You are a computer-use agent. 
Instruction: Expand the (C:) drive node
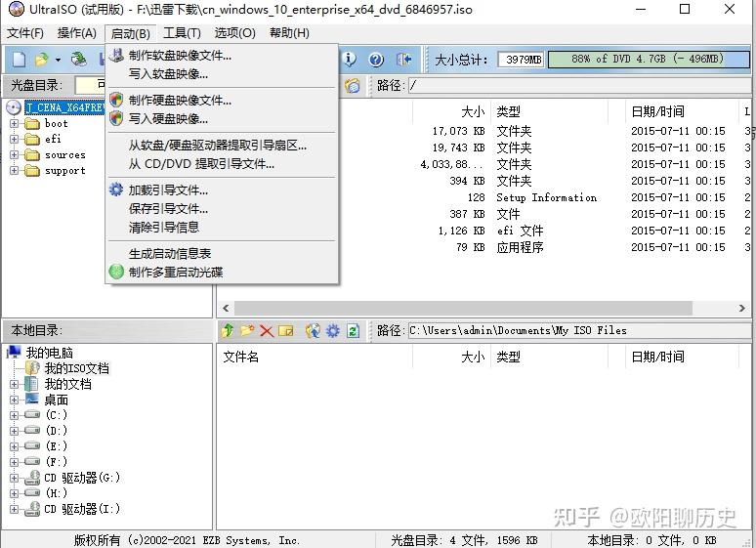[14, 415]
